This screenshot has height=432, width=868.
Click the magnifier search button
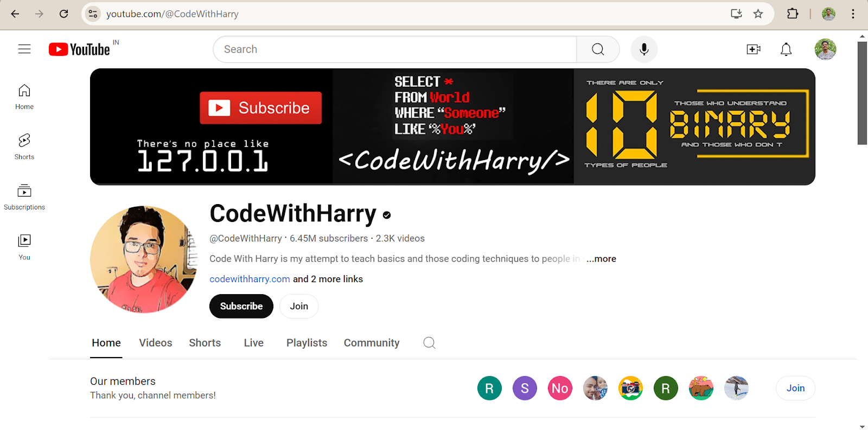[598, 49]
